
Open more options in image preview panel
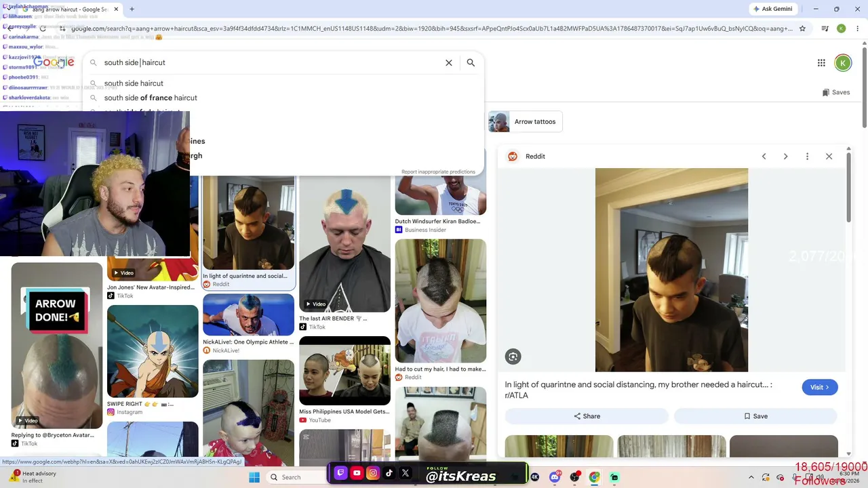tap(807, 157)
